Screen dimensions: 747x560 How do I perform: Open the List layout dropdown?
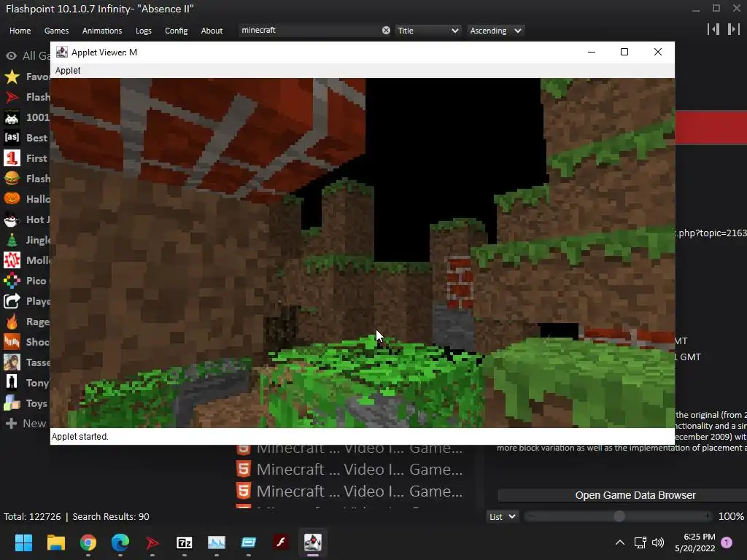click(x=503, y=517)
